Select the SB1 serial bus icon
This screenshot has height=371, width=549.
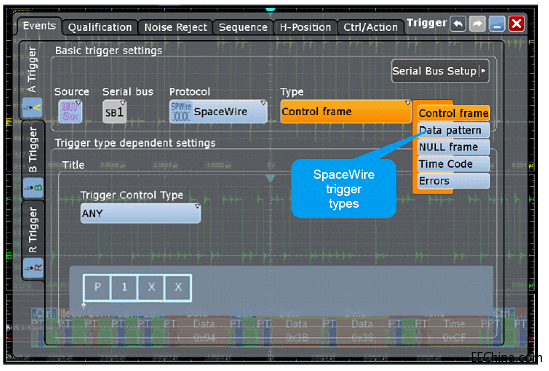[x=114, y=112]
